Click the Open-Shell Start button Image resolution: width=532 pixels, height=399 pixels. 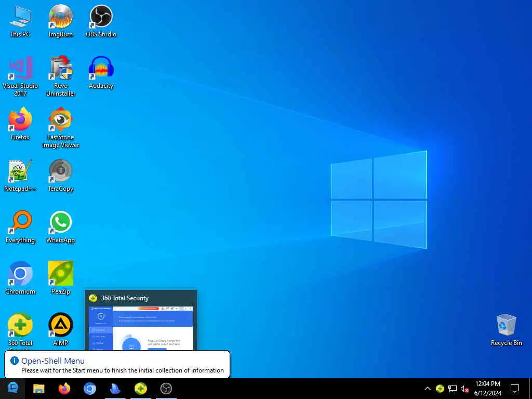pyautogui.click(x=12, y=388)
